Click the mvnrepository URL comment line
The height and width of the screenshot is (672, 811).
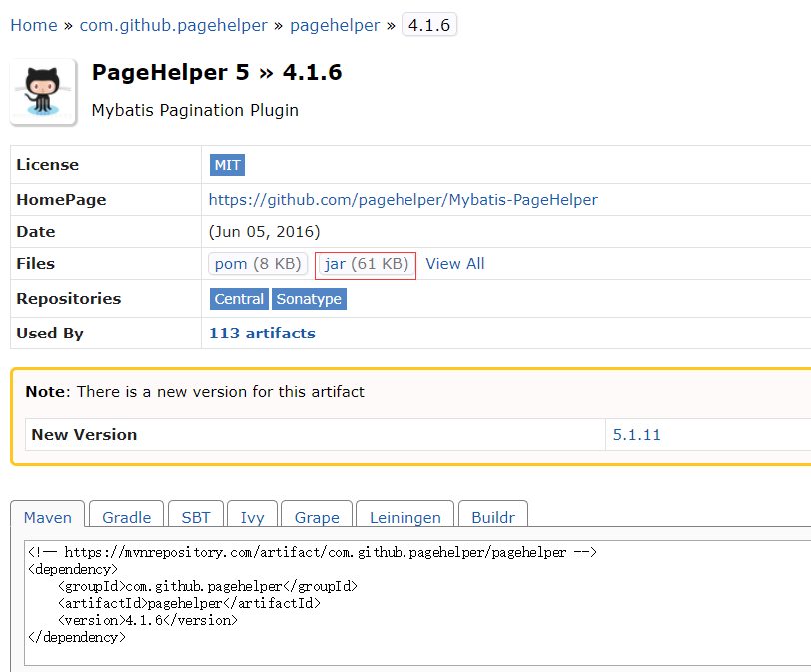point(313,552)
